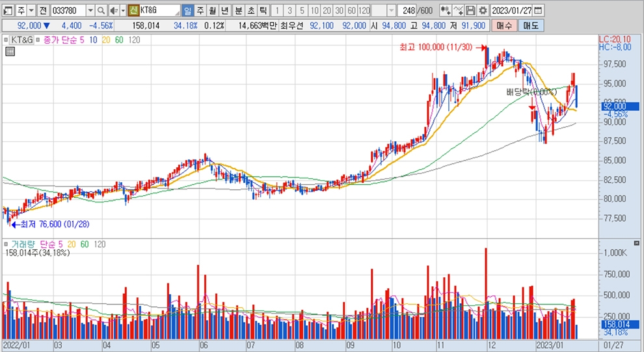Click the 60-day moving average legend label

coord(118,40)
